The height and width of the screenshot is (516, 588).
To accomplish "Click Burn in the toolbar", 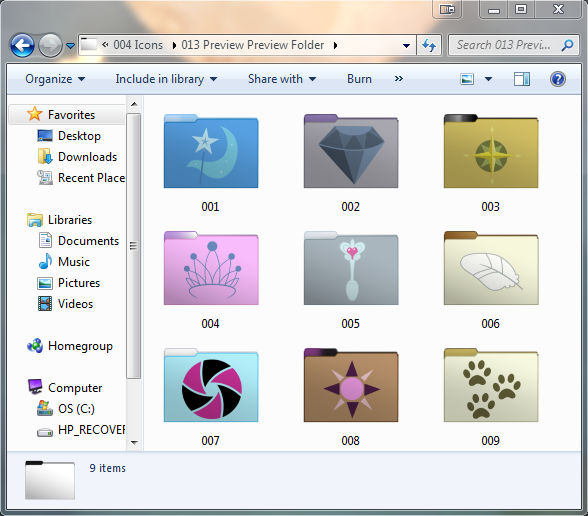I will point(359,79).
